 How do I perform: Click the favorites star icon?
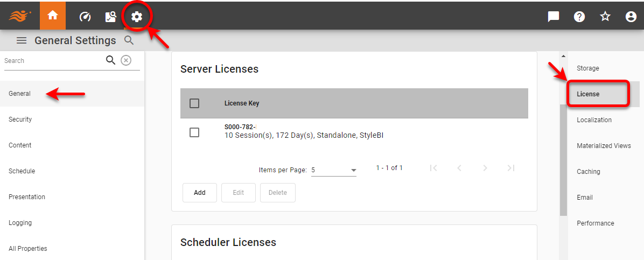[x=605, y=17]
